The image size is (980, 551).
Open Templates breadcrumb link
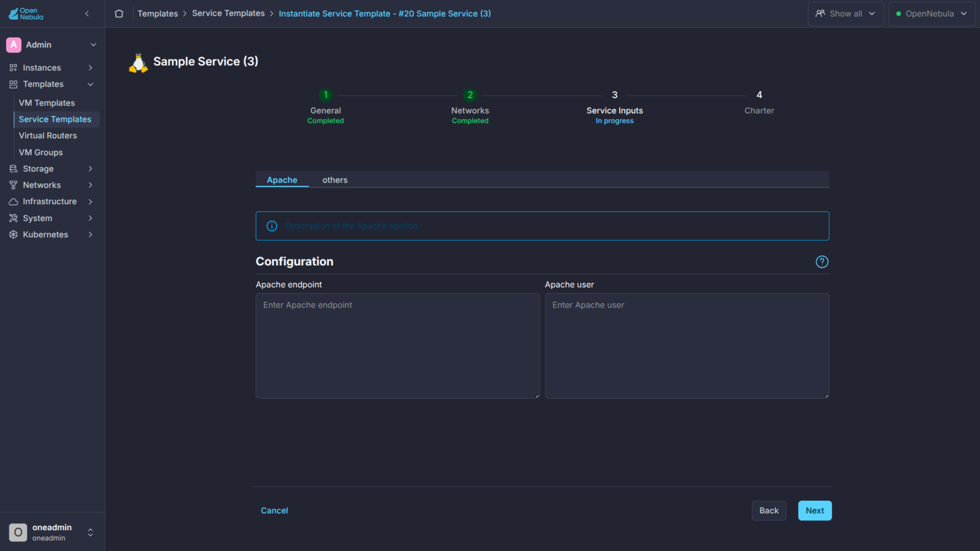point(158,14)
